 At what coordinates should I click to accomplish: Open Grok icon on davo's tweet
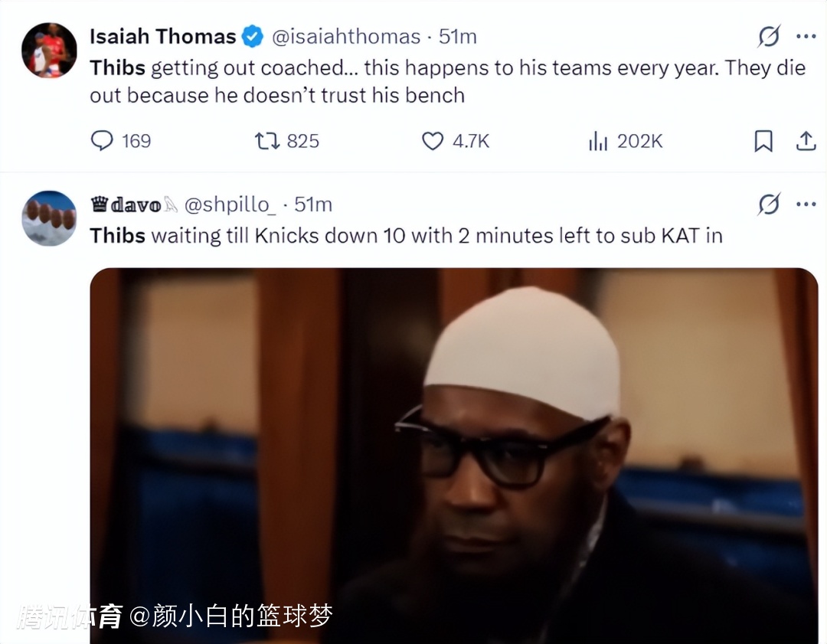pyautogui.click(x=769, y=204)
